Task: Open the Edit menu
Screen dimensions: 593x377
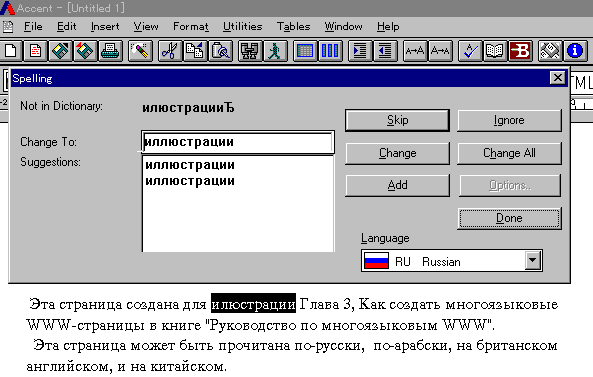Action: [x=67, y=26]
